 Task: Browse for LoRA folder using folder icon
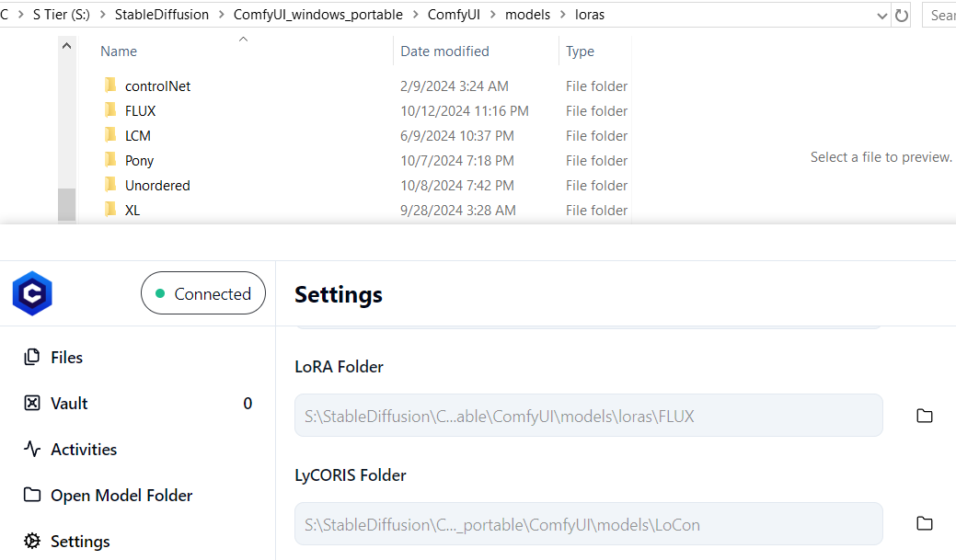pos(925,416)
